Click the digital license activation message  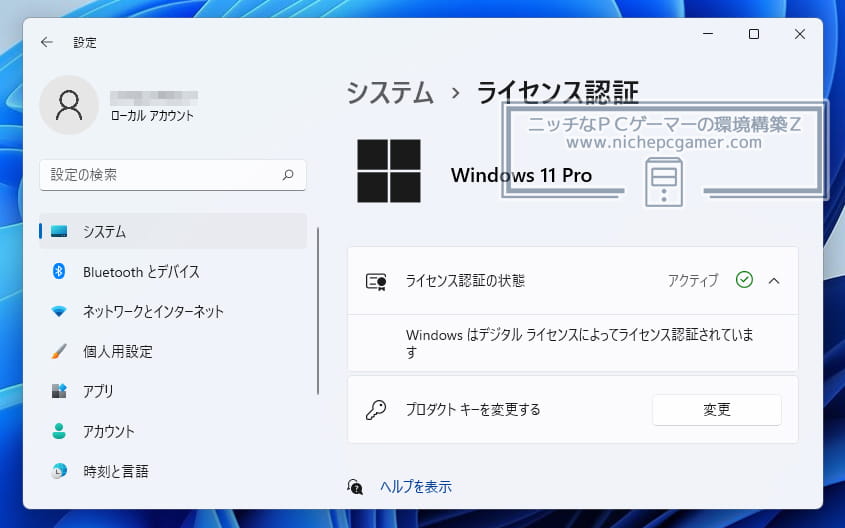coord(579,343)
